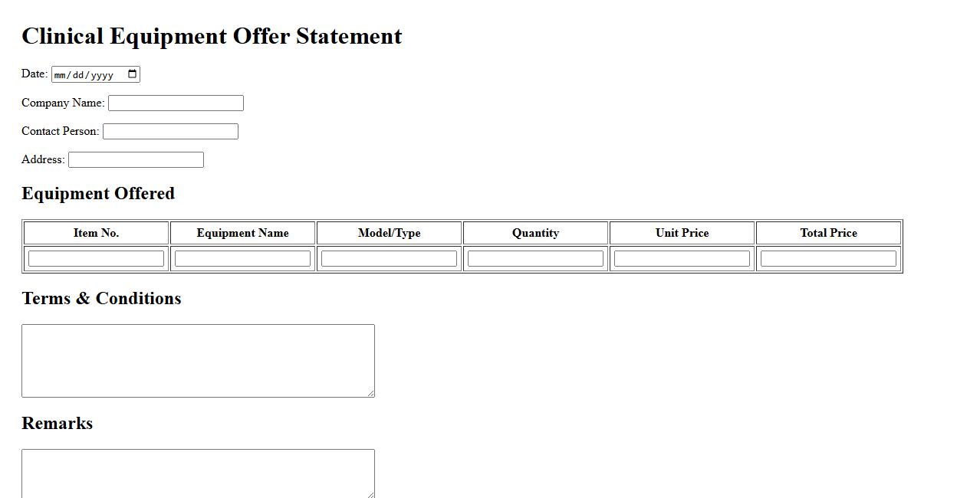Screen dimensions: 980x498
Task: Click the Remarks textarea resize handle
Action: click(371, 494)
